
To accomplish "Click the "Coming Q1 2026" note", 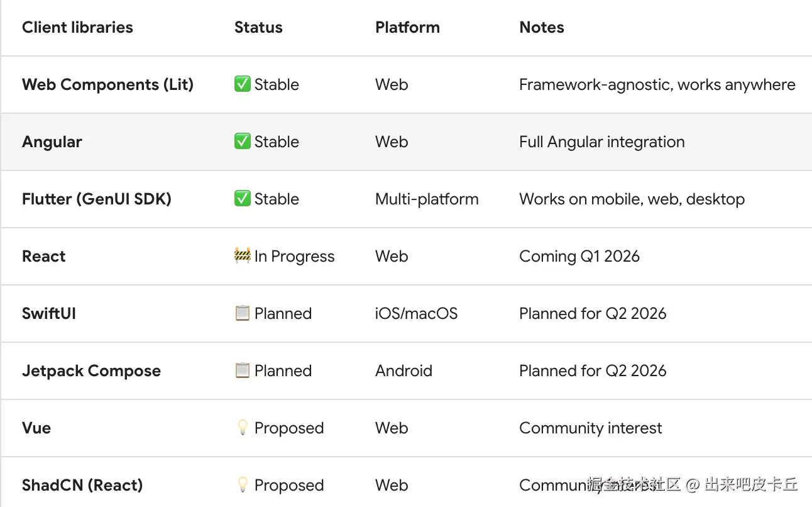I will pos(579,256).
